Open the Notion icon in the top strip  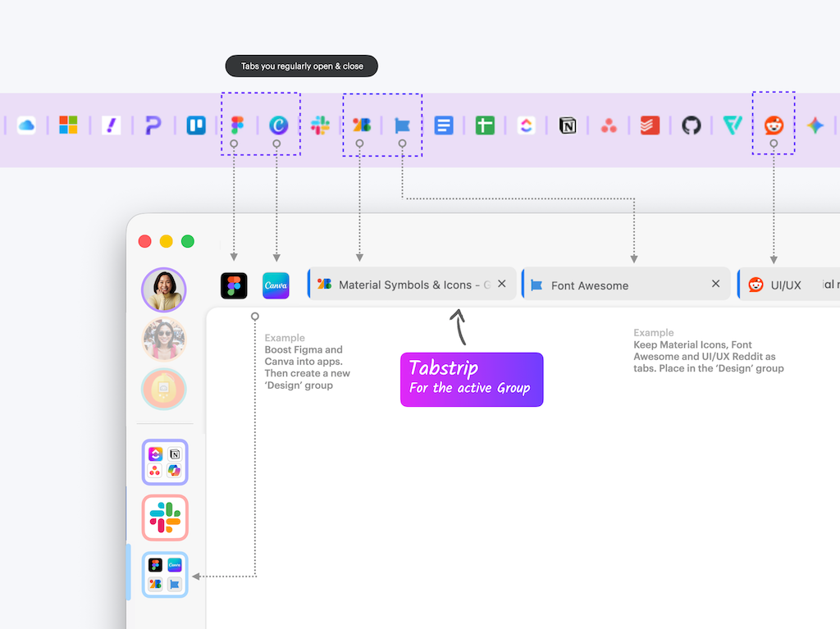[568, 125]
